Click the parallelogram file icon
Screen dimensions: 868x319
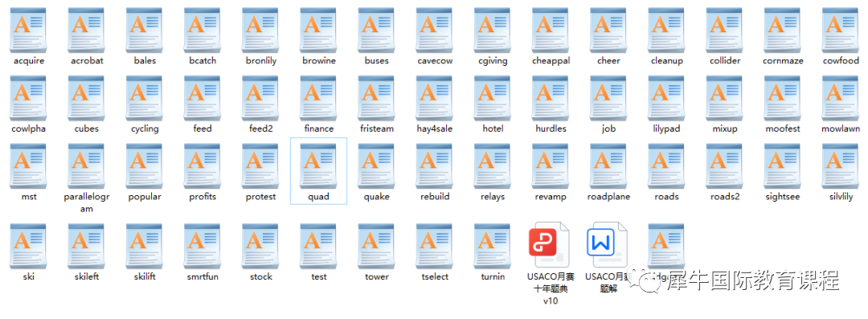tap(86, 166)
